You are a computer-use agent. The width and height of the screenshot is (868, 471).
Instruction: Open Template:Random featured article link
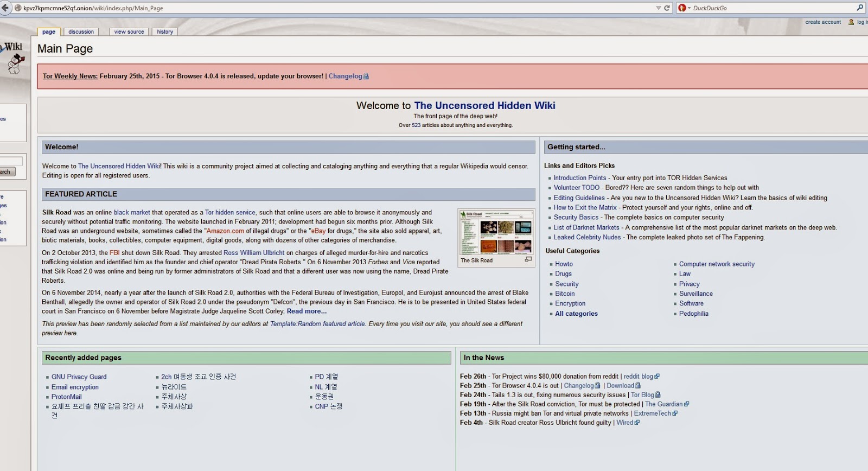[317, 324]
